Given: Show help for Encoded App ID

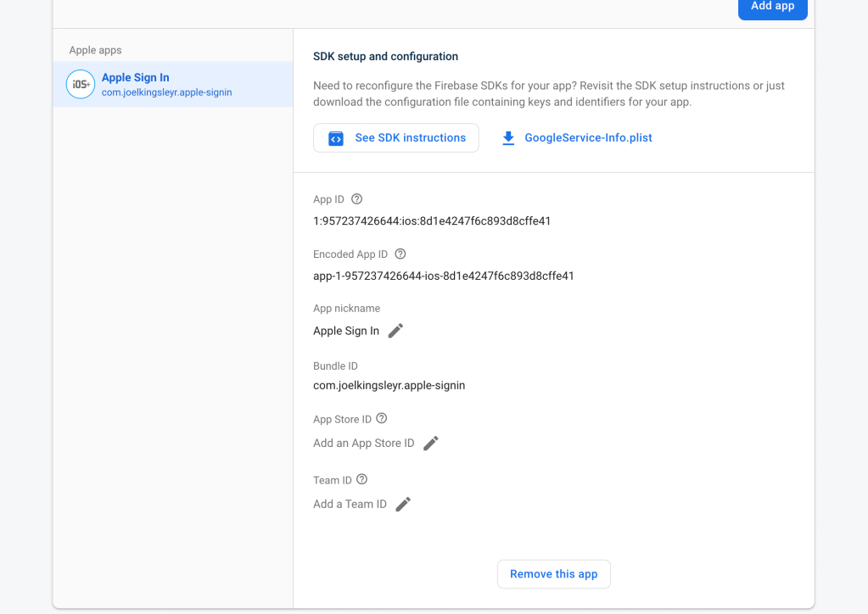Looking at the screenshot, I should coord(400,254).
